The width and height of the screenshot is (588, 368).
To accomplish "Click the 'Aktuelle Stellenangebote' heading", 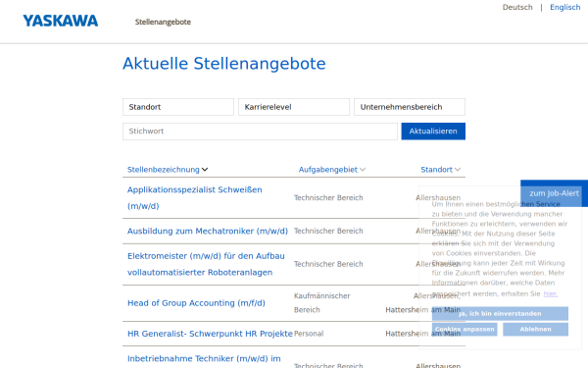I will (224, 64).
